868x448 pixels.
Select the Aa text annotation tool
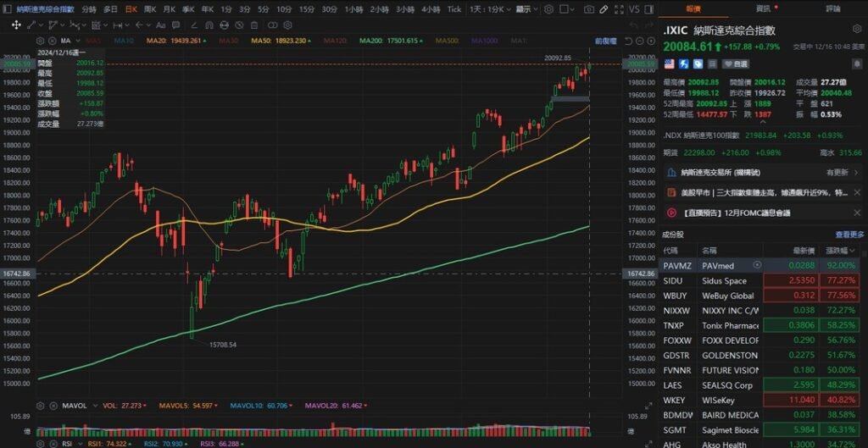pos(160,25)
